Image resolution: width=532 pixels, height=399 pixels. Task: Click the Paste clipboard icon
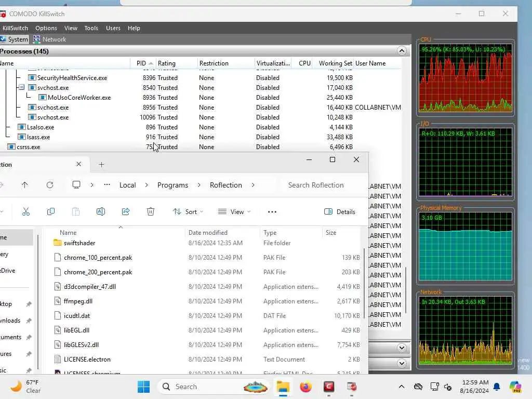[76, 212]
